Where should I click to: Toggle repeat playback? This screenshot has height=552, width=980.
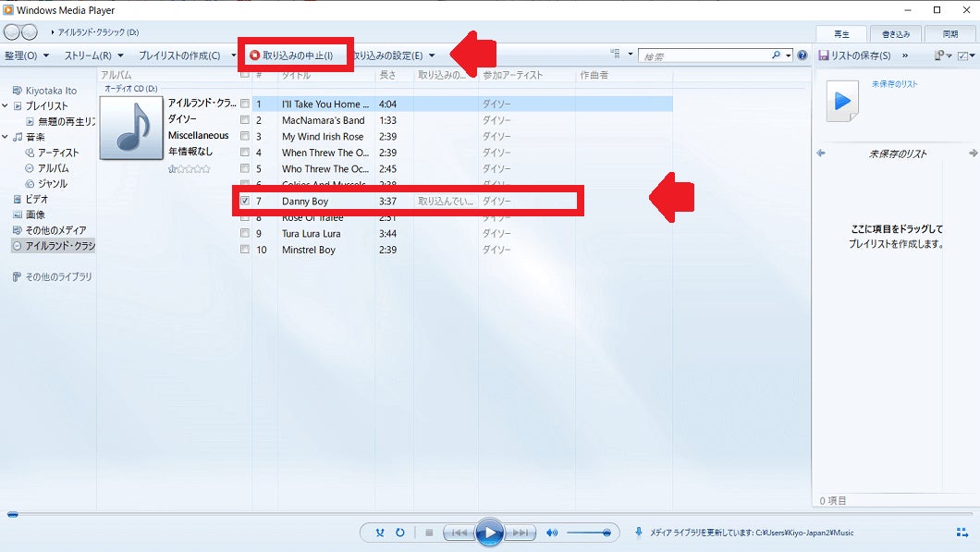click(x=400, y=533)
